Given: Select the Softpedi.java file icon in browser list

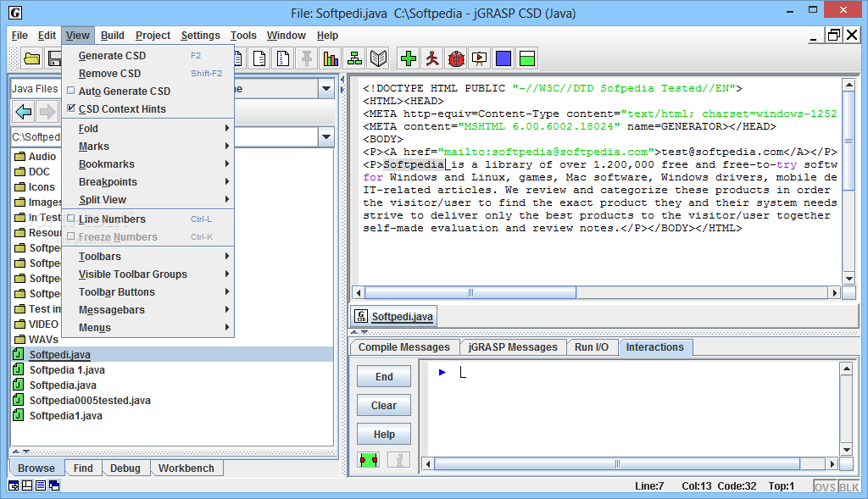Looking at the screenshot, I should 19,354.
